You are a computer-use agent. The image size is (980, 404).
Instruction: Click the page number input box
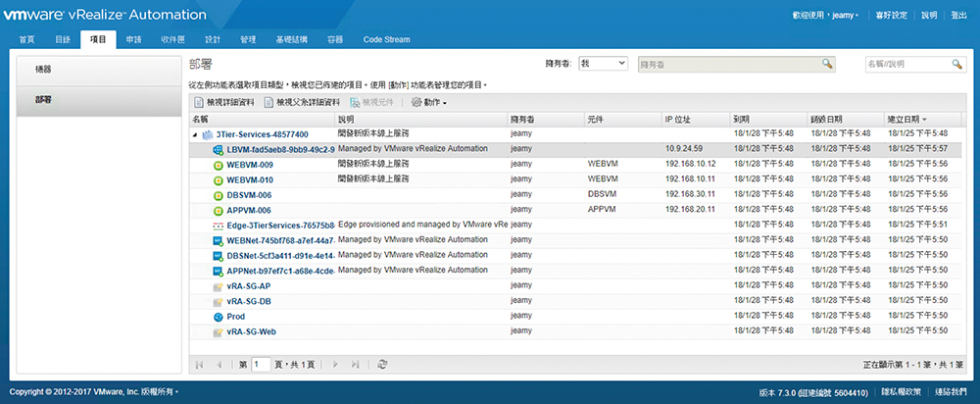261,364
